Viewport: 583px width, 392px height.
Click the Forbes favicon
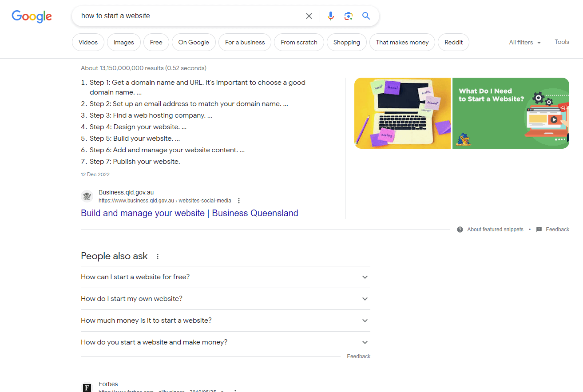point(87,387)
